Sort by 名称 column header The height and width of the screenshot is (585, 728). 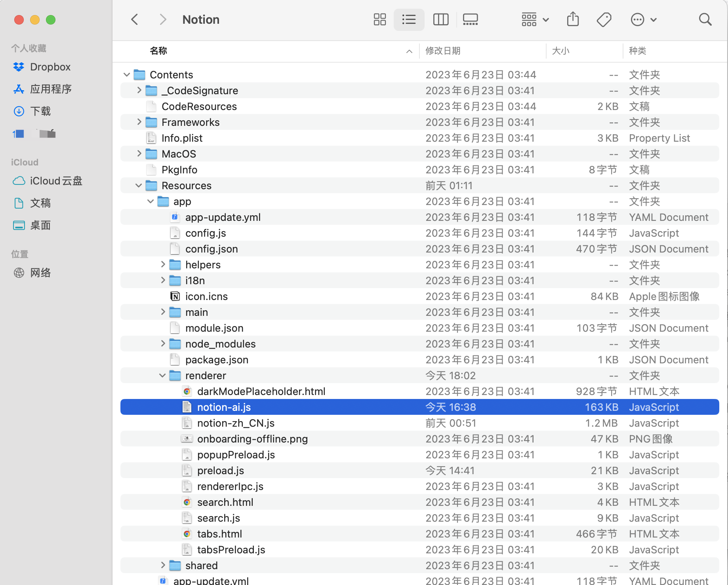pyautogui.click(x=158, y=51)
